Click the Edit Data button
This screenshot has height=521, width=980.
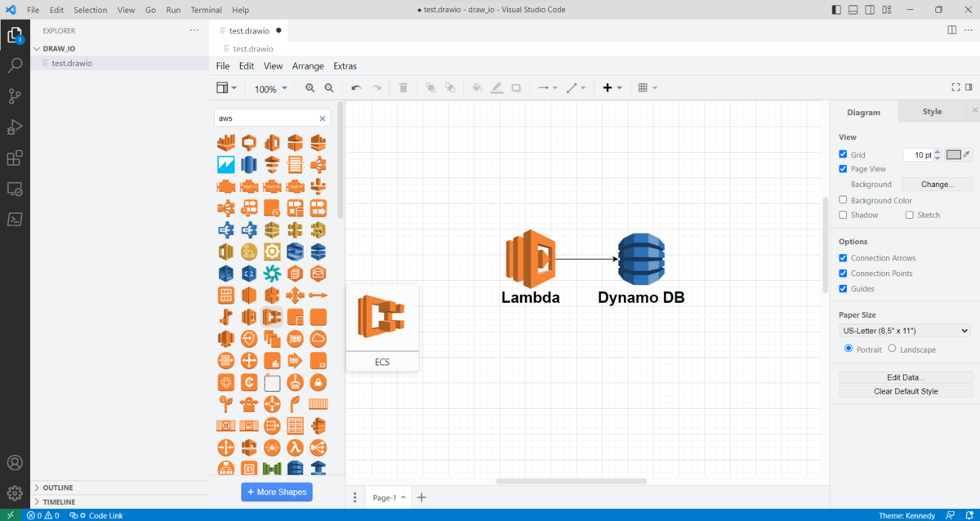[x=906, y=377]
